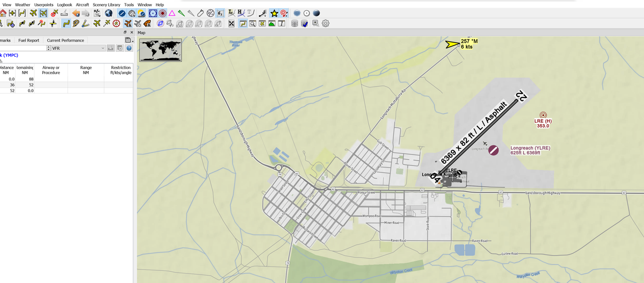Image resolution: width=644 pixels, height=283 pixels.
Task: Click the information window I icon
Action: click(281, 24)
